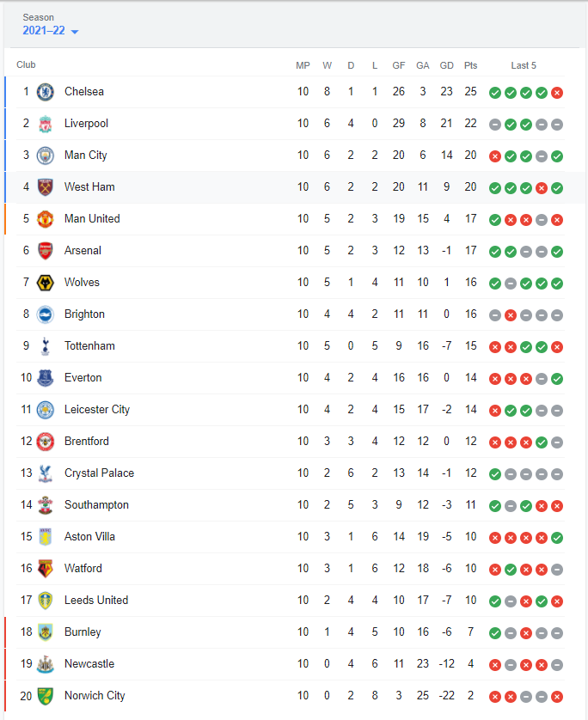Select the Man City badge icon
Screen dimensions: 588x720
coord(45,156)
